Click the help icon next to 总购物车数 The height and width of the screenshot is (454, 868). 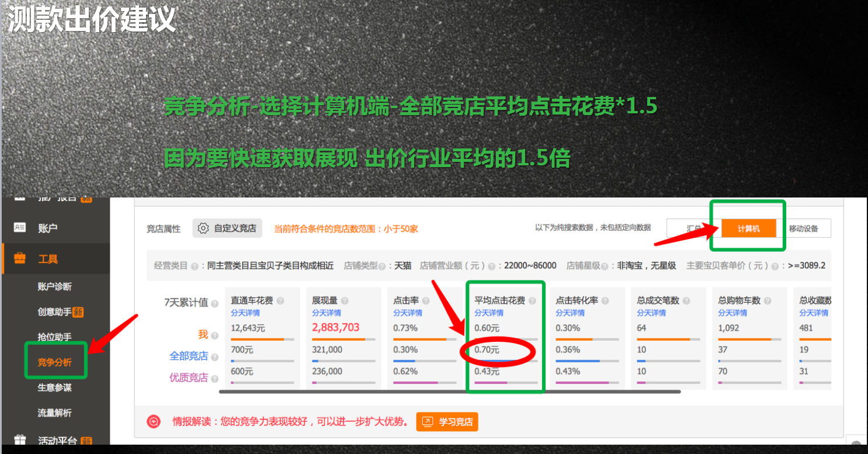[x=767, y=301]
